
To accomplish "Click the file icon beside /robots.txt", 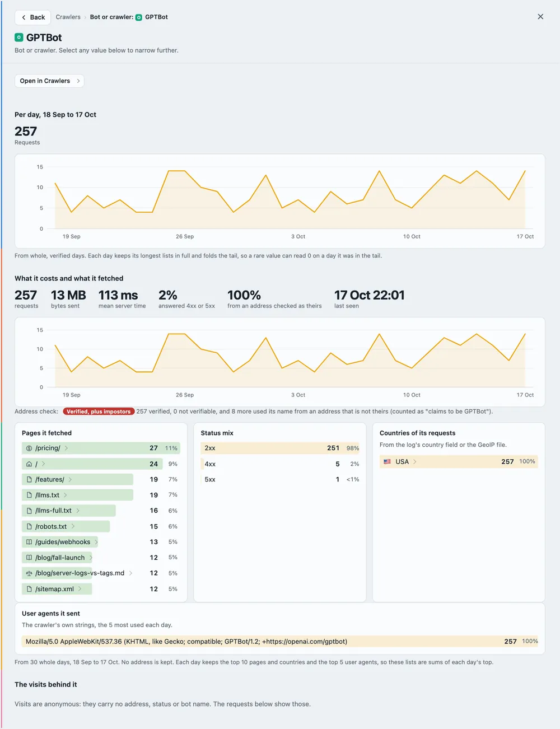I will pyautogui.click(x=29, y=526).
